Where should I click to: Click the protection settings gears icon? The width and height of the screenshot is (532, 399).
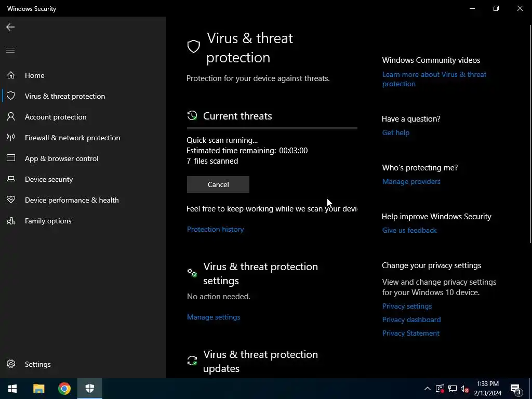192,272
